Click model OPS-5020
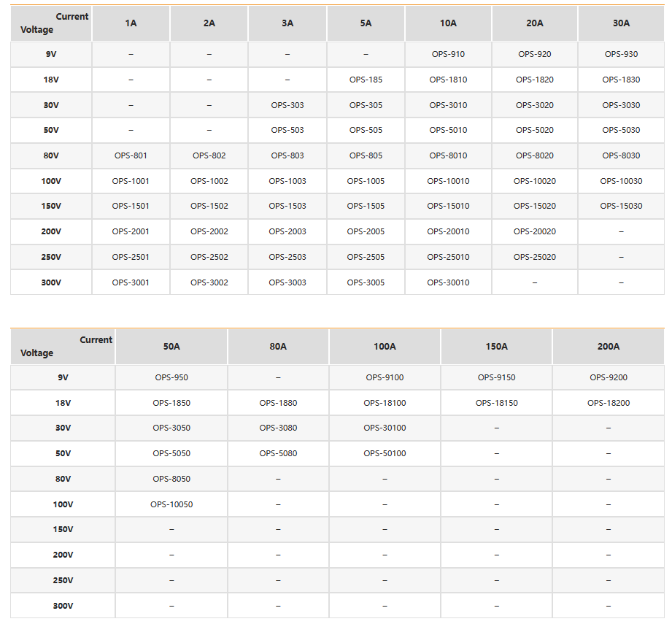Viewport: 672px width, 635px height. 534,130
